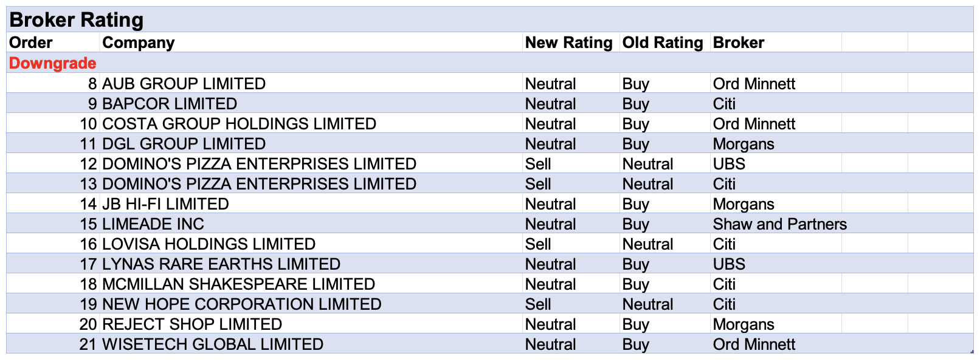Viewport: 980px width, 362px height.
Task: Select the JB HI-FI LIMITED cell
Action: point(165,204)
